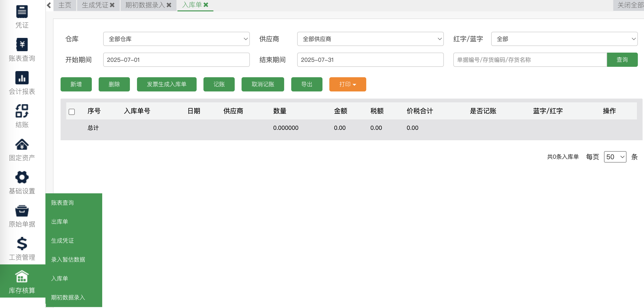644x308 pixels.
Task: Open 会计报表 bar chart icon
Action: pyautogui.click(x=22, y=78)
